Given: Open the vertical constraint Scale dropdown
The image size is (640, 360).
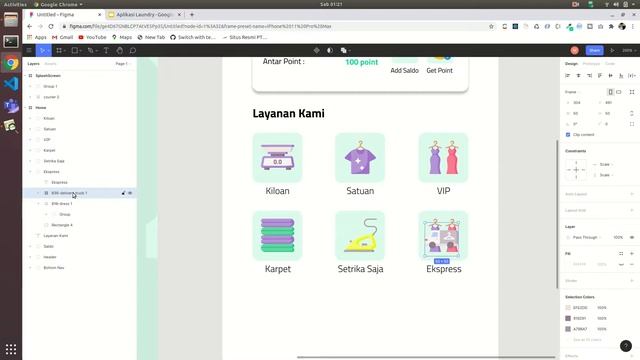Looking at the screenshot, I should [606, 175].
